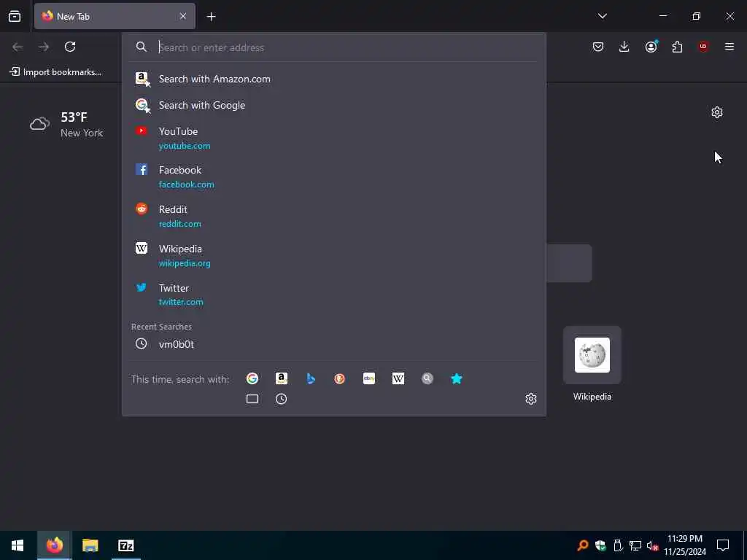
Task: Open the Firefox account menu
Action: pyautogui.click(x=651, y=47)
